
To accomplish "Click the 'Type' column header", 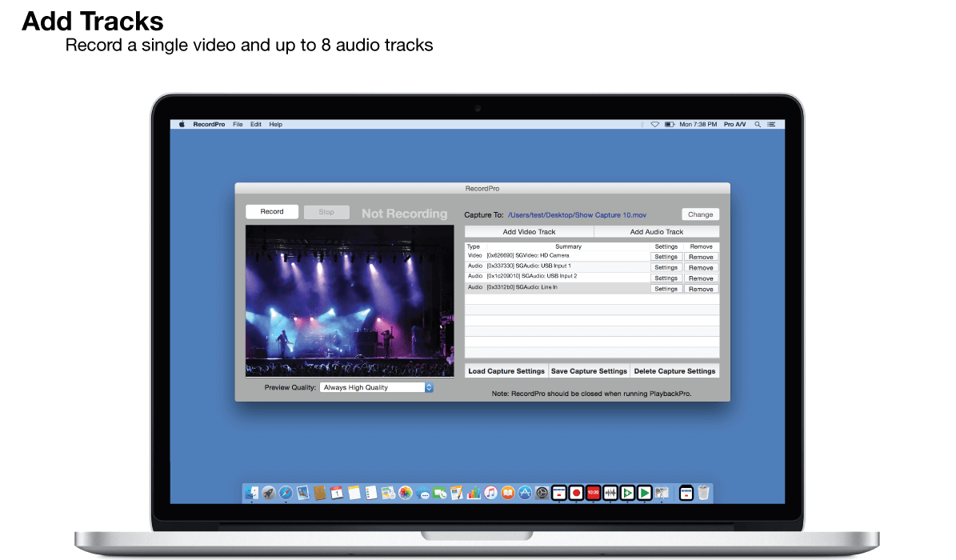I will (473, 246).
